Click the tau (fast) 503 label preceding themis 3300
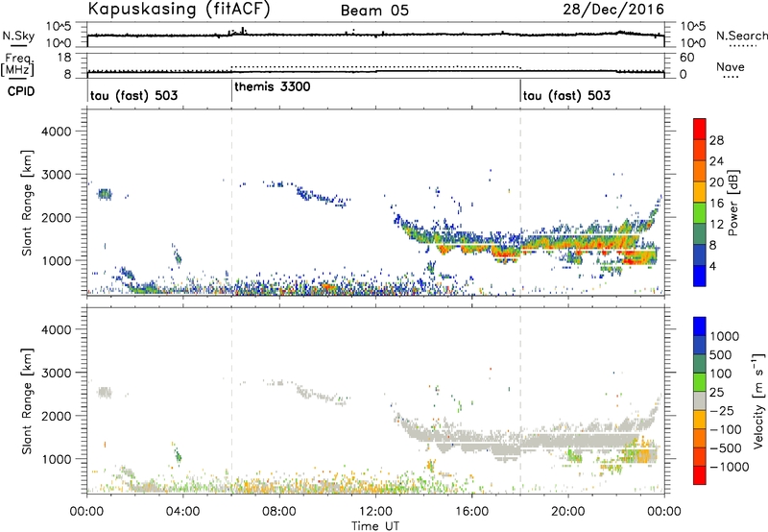This screenshot has width=768, height=532. click(134, 95)
